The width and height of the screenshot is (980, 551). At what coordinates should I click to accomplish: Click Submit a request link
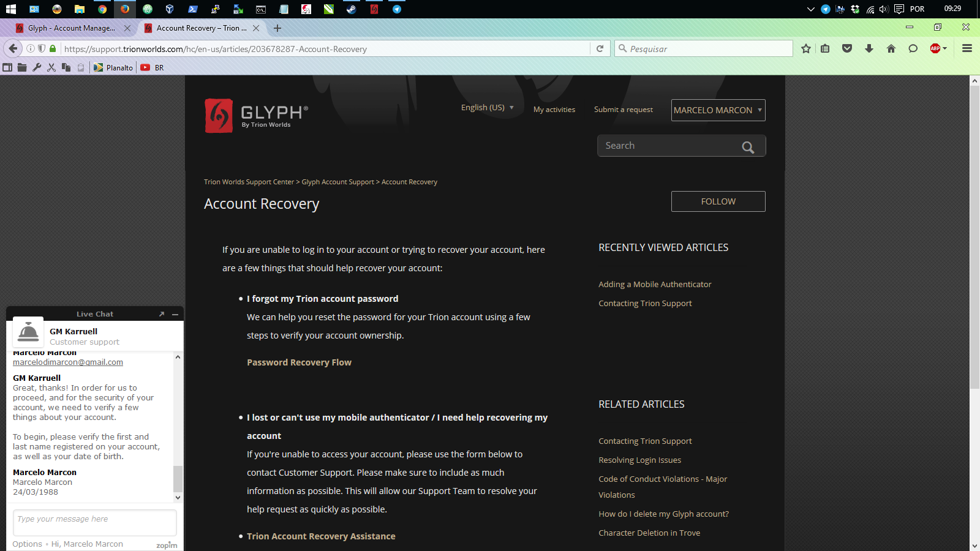pos(624,110)
